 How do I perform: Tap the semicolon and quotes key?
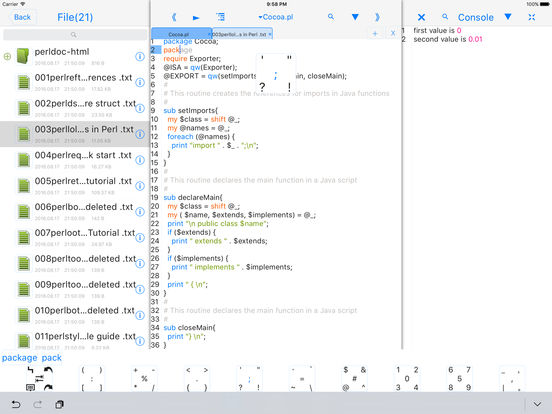(249, 378)
